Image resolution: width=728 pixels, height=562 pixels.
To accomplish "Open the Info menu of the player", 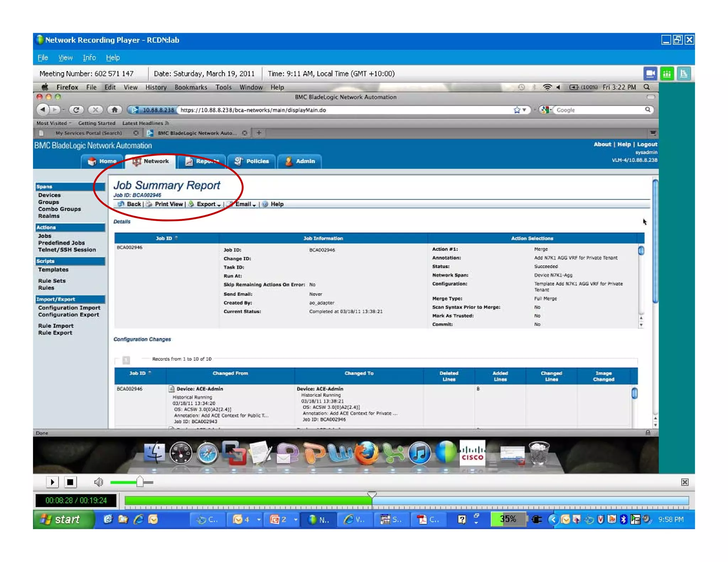I will point(89,58).
